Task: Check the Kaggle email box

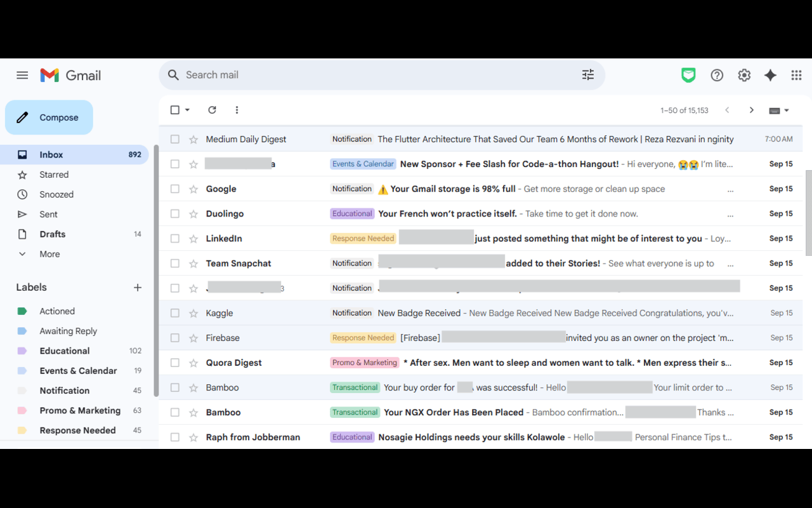Action: pos(175,312)
